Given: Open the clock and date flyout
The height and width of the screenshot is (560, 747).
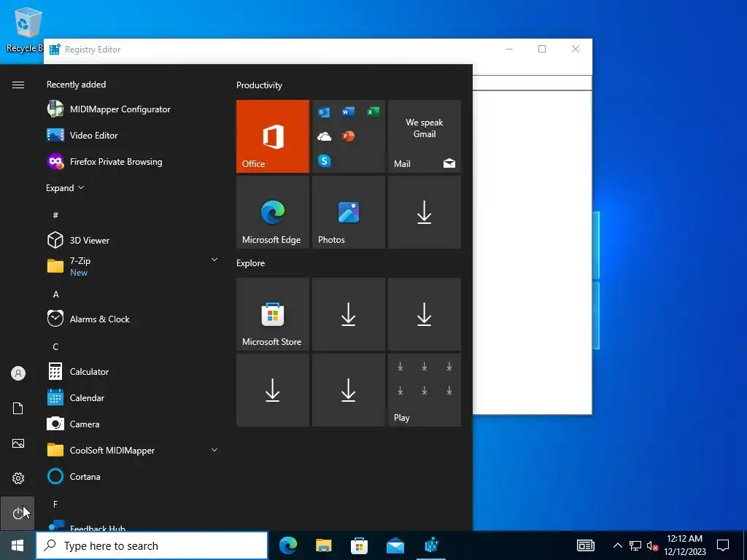Looking at the screenshot, I should tap(684, 545).
